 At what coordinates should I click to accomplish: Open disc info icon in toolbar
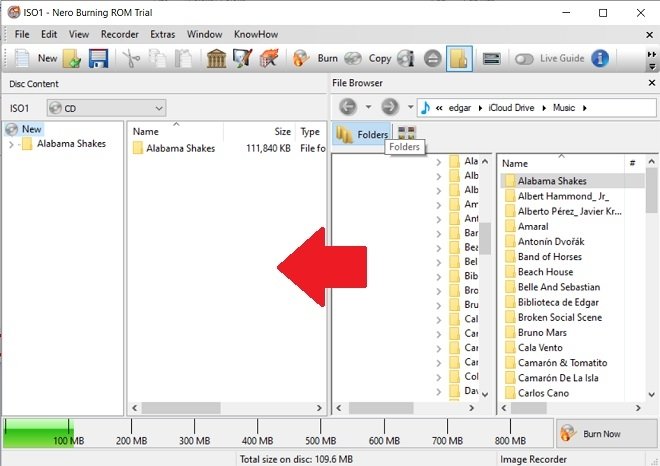(406, 58)
